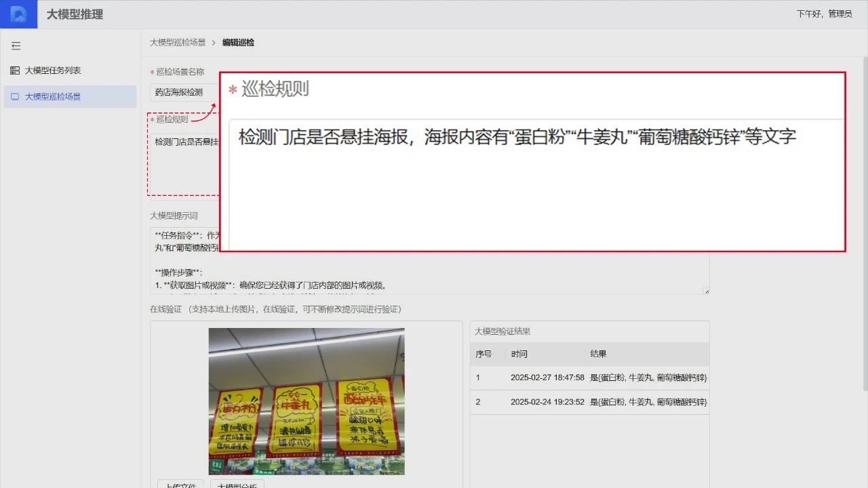Click the 大模型巡检场景 monitor icon
868x488 pixels.
click(15, 97)
